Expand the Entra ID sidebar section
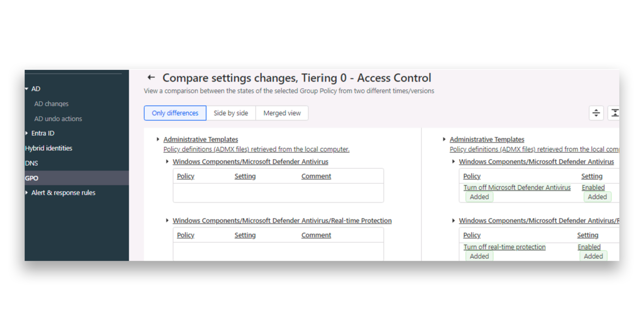644x330 pixels. click(26, 133)
